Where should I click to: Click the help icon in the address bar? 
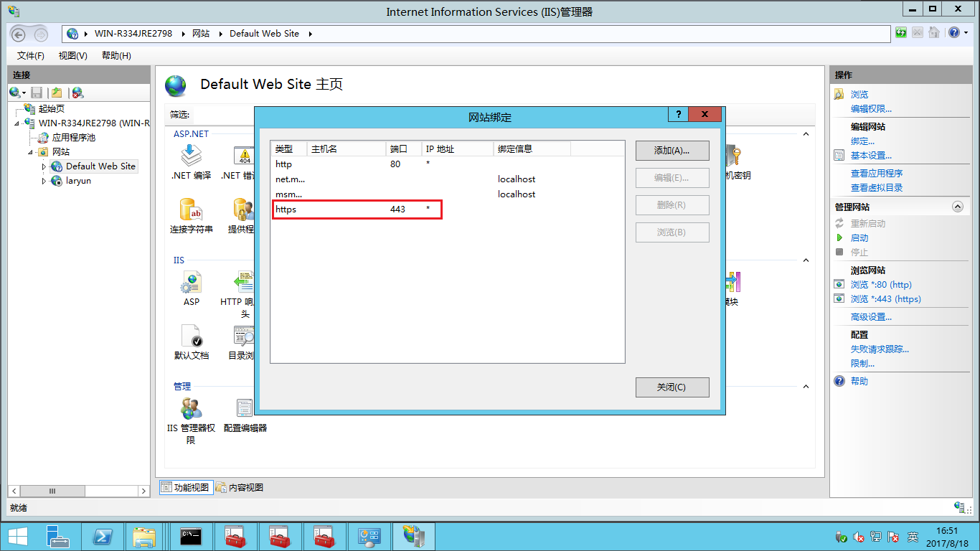point(953,33)
